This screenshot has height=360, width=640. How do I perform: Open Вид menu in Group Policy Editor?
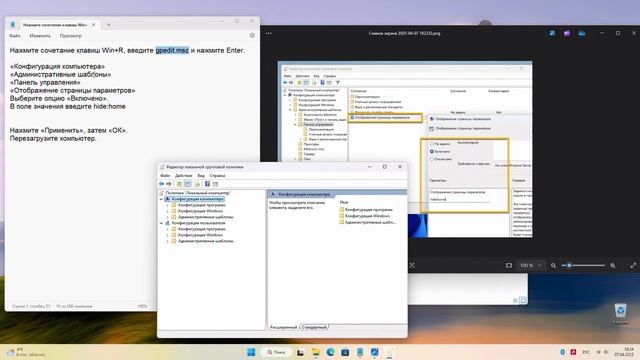click(x=201, y=176)
